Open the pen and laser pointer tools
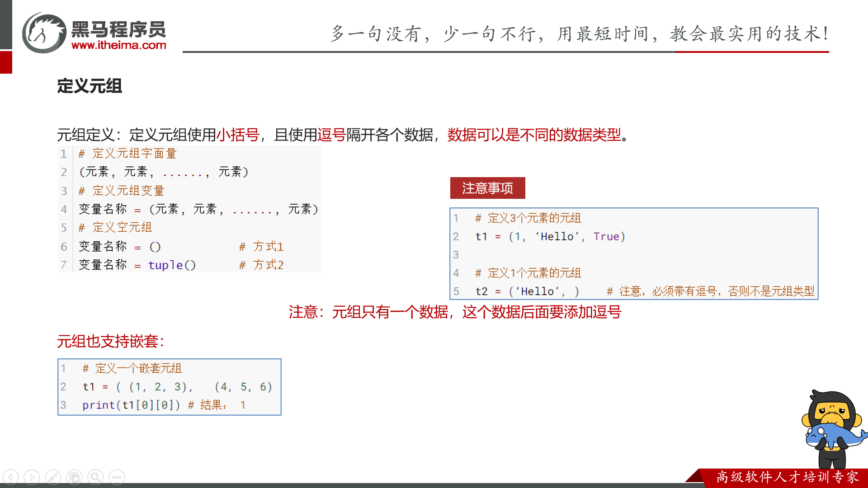 coord(53,477)
